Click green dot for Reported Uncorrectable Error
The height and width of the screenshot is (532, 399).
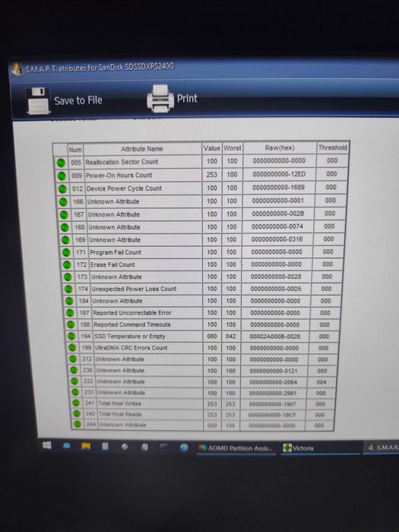pos(70,313)
